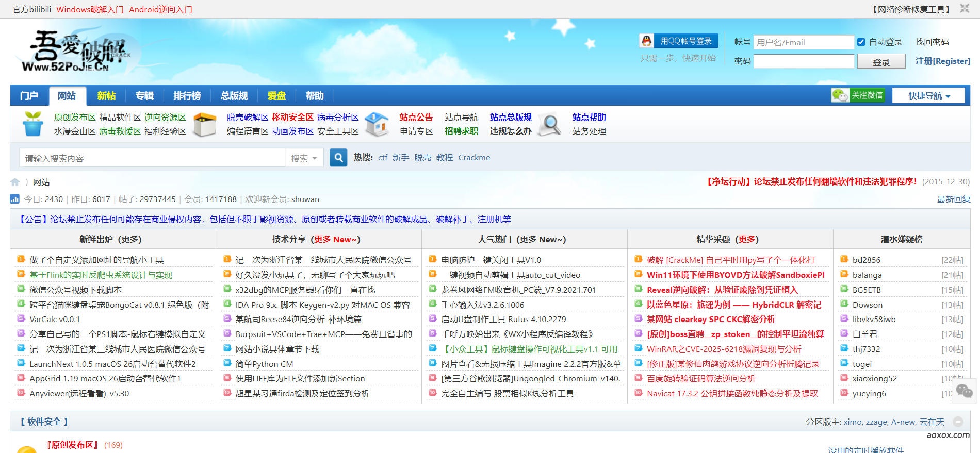This screenshot has height=453, width=980.
Task: Click the house category icon near 站点公告
Action: (x=377, y=124)
